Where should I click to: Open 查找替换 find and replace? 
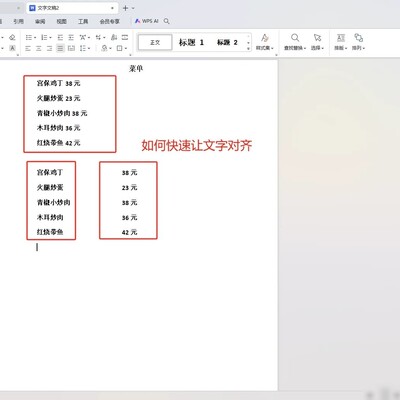295,42
